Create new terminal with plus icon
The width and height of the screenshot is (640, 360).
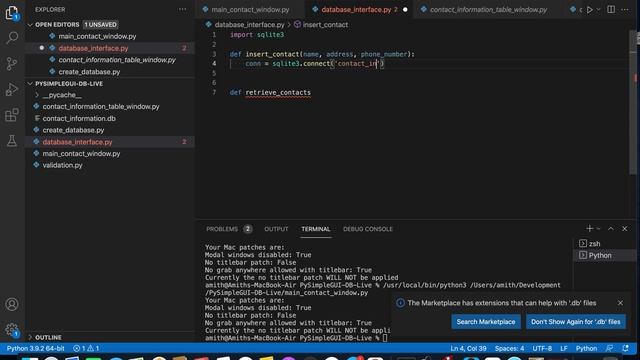click(589, 229)
